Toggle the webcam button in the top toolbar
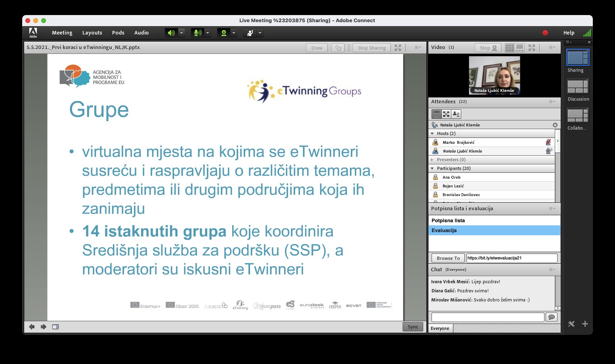This screenshot has height=364, width=615. point(224,33)
